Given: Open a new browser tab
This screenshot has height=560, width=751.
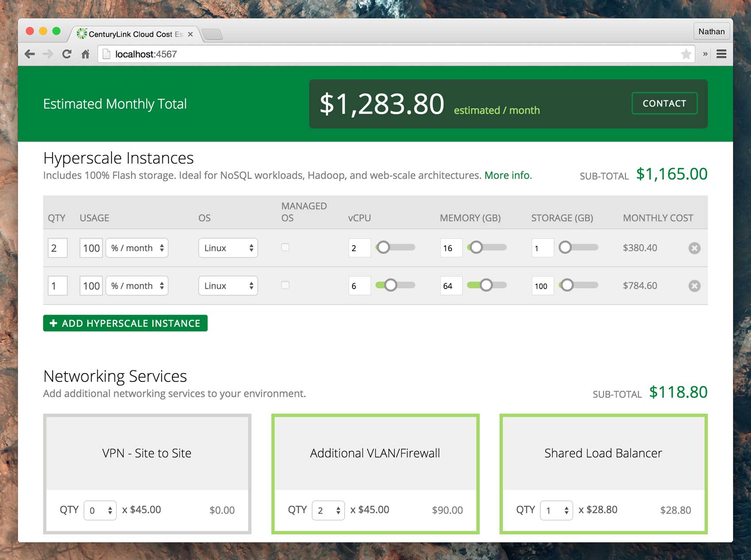Looking at the screenshot, I should pos(212,34).
